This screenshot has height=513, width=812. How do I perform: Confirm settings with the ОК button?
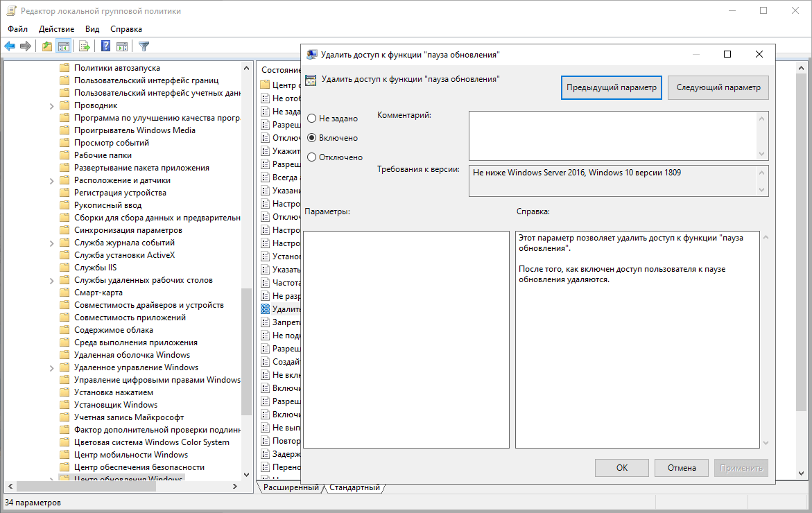tap(621, 467)
